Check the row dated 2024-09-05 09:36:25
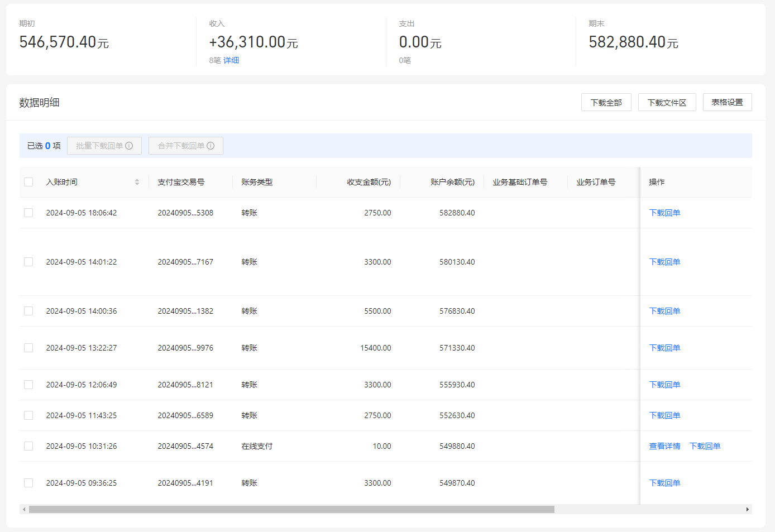 [28, 483]
